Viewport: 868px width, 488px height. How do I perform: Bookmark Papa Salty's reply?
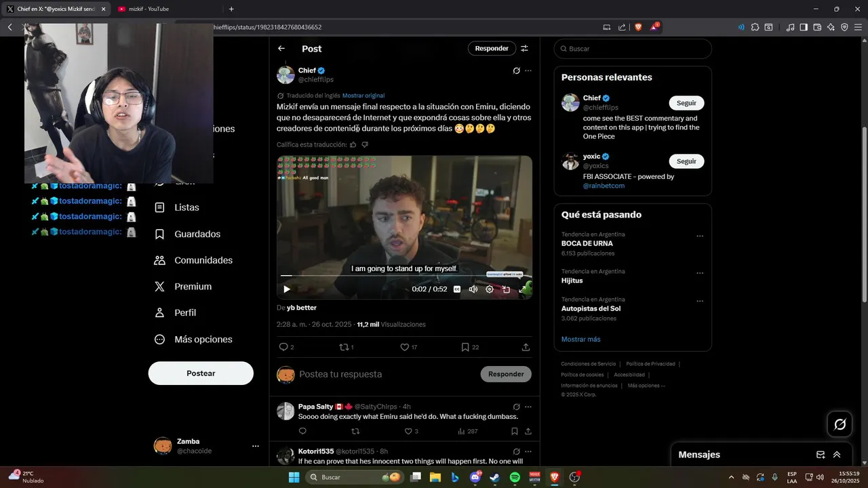(x=515, y=431)
